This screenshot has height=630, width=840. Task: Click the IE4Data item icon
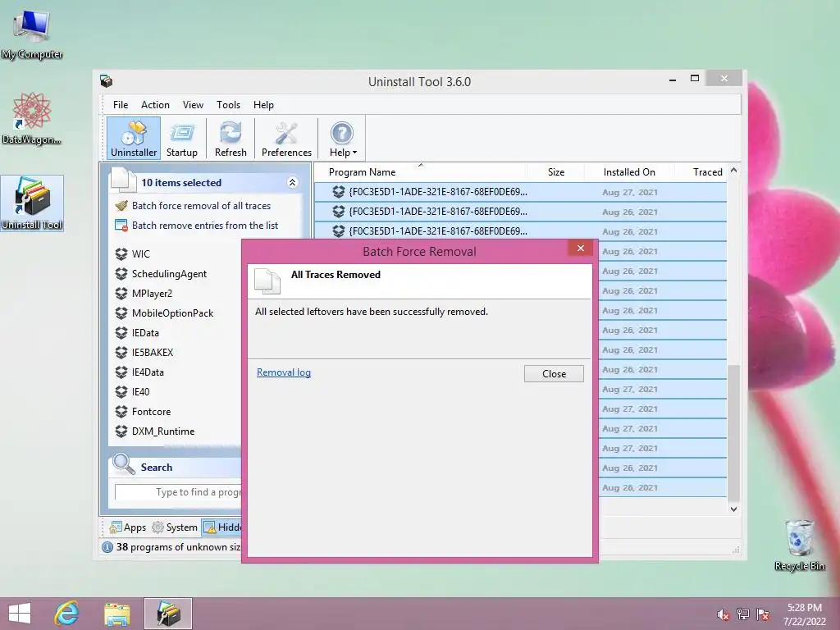coord(121,372)
